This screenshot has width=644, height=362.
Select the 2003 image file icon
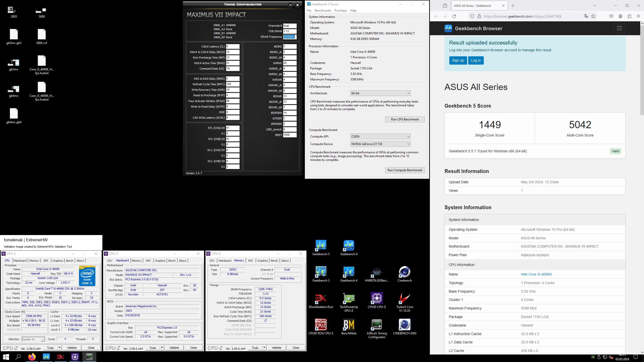[14, 12]
